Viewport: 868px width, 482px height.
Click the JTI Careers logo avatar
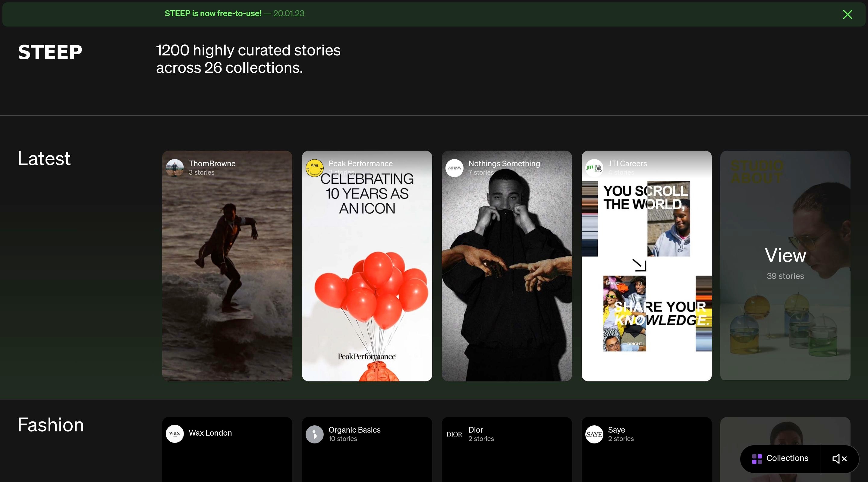(594, 168)
